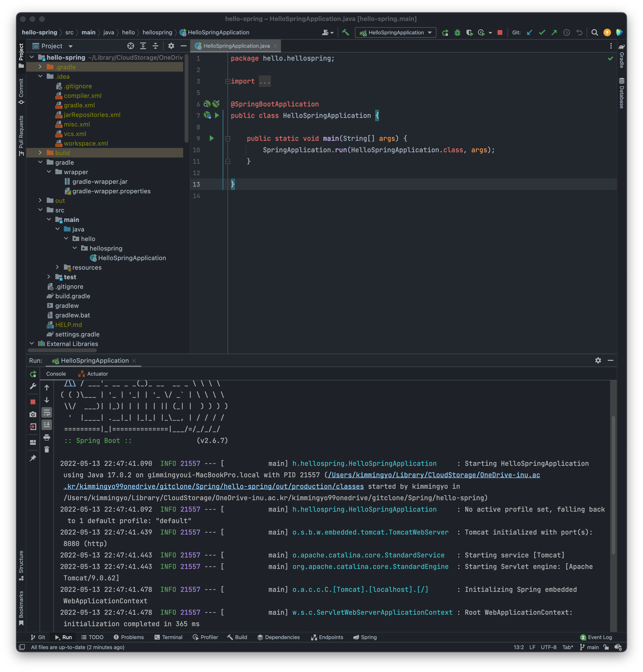Toggle the Commit tool window stripe
Screen dimensions: 643x672
(x=21, y=91)
